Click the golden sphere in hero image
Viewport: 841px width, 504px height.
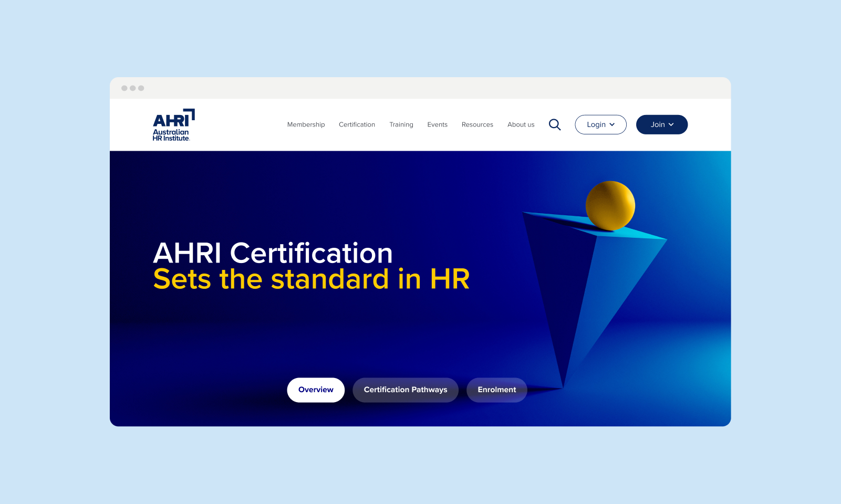tap(610, 205)
